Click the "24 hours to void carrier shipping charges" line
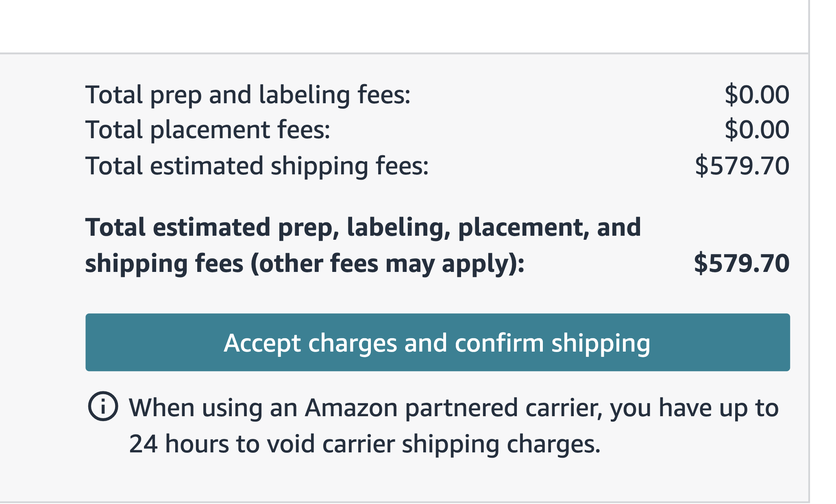The width and height of the screenshot is (836, 504). (365, 444)
